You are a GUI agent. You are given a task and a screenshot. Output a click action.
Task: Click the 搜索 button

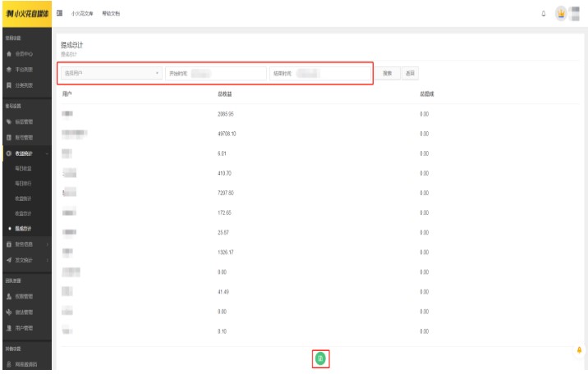tap(388, 73)
